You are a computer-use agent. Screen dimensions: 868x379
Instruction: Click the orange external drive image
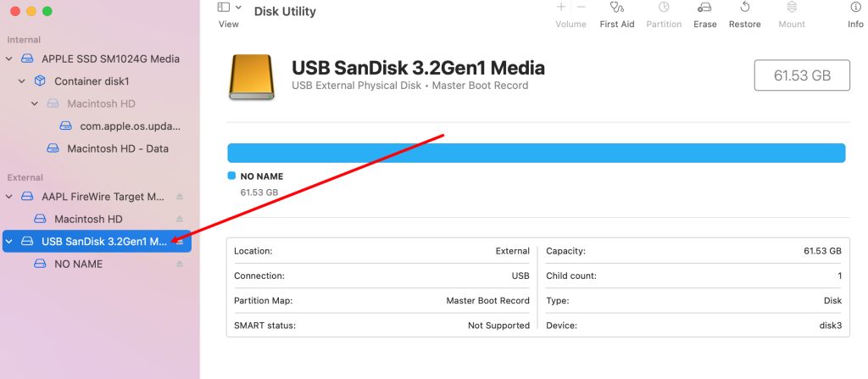tap(251, 77)
